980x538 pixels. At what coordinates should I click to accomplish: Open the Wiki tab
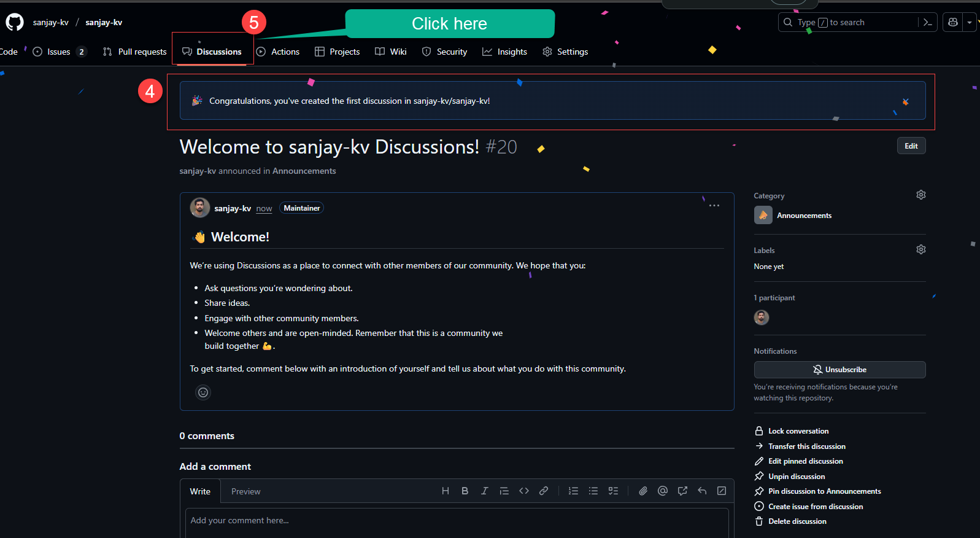[391, 52]
